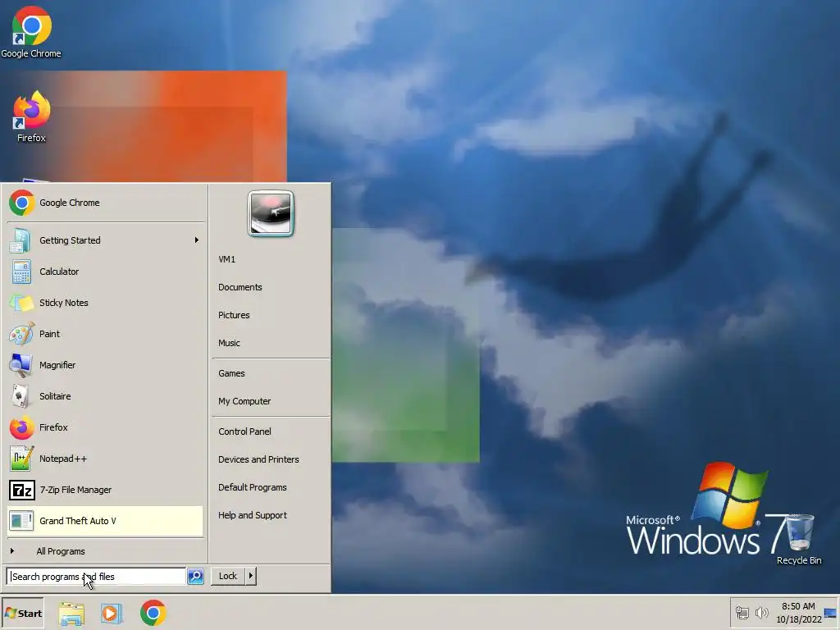Open Windows Explorer from taskbar
The width and height of the screenshot is (840, 630).
click(x=71, y=613)
